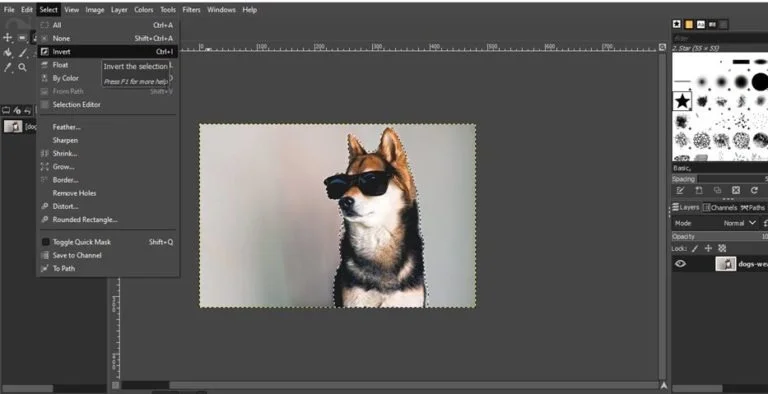The image size is (768, 394).
Task: Choose None from the Select menu
Action: (108, 38)
